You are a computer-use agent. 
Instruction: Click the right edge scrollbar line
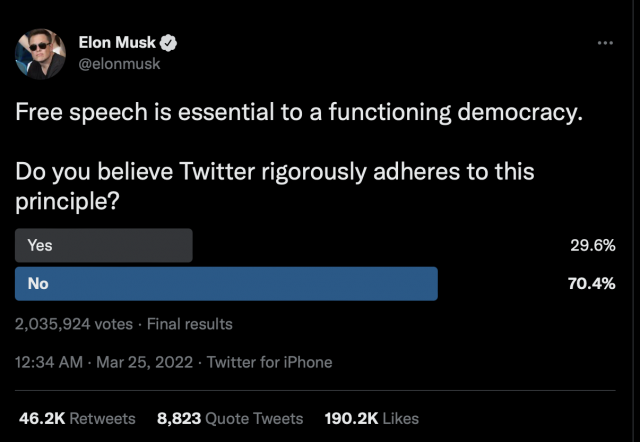click(x=634, y=221)
